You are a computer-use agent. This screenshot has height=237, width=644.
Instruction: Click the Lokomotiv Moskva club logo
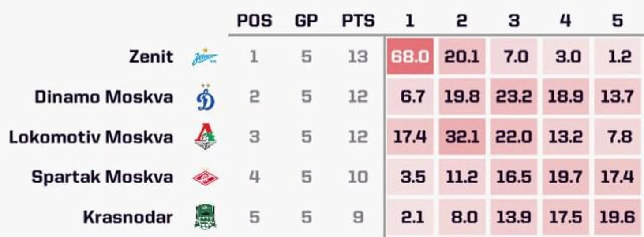[x=206, y=137]
